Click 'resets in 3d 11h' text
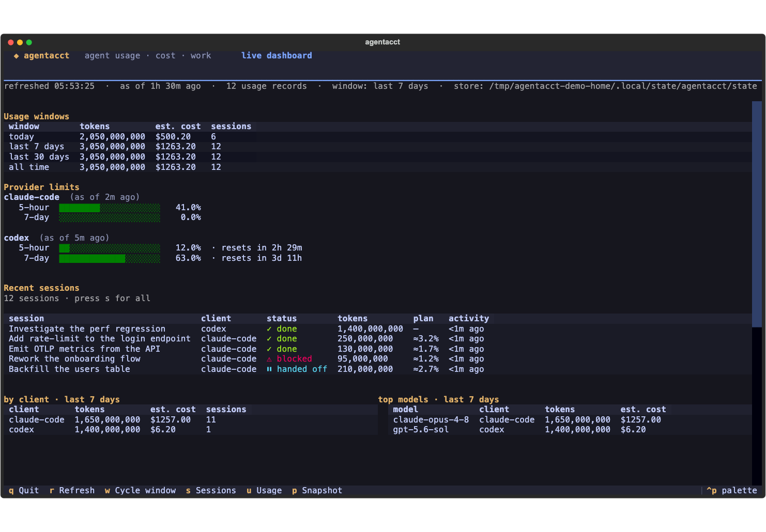The width and height of the screenshot is (766, 532). 262,258
